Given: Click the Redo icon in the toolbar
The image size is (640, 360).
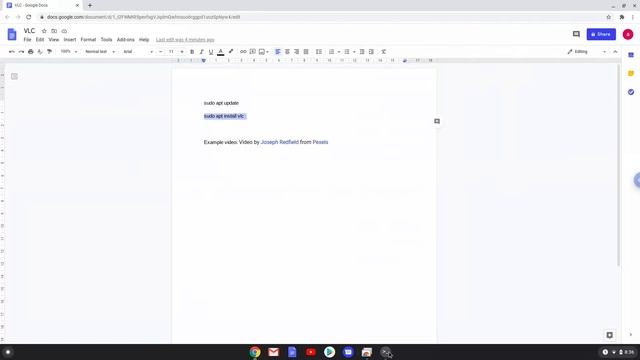Looking at the screenshot, I should [x=21, y=52].
